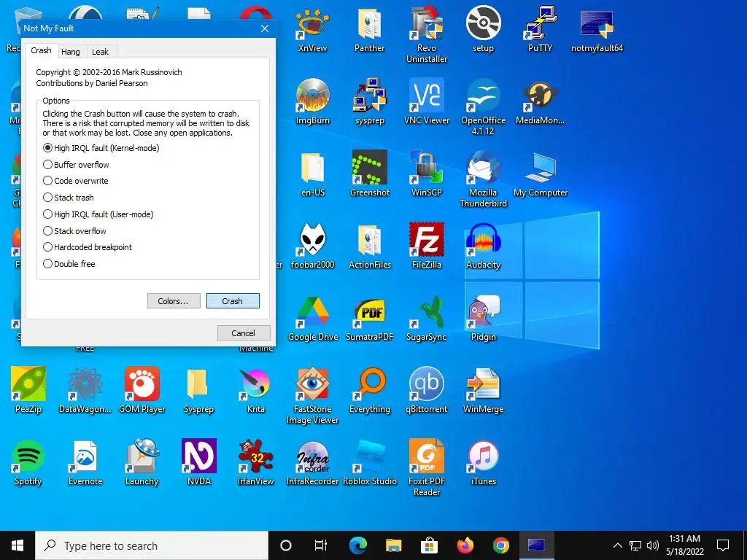This screenshot has width=747, height=560.
Task: Focus the Type here to search box
Action: [152, 545]
